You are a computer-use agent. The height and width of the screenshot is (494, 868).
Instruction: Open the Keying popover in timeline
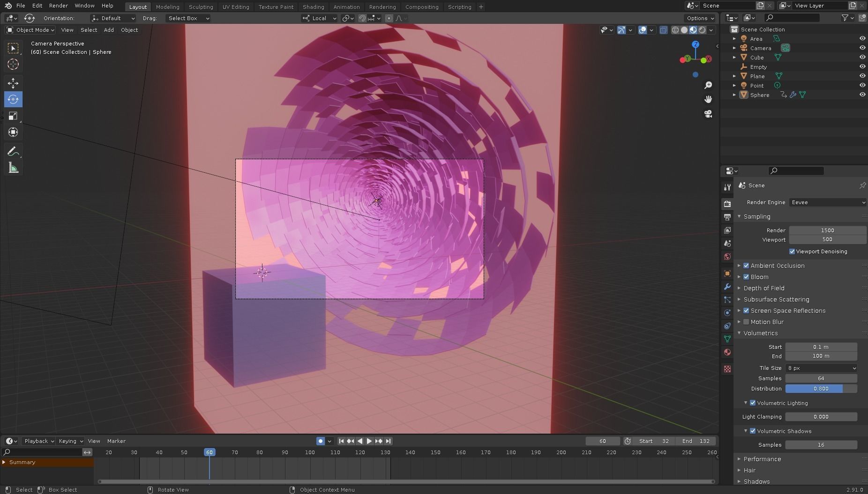[x=70, y=441]
